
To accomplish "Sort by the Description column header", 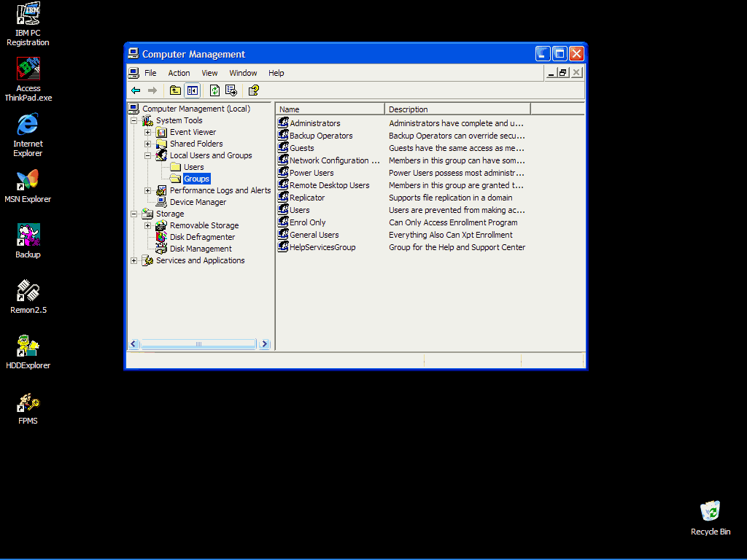I will [457, 109].
